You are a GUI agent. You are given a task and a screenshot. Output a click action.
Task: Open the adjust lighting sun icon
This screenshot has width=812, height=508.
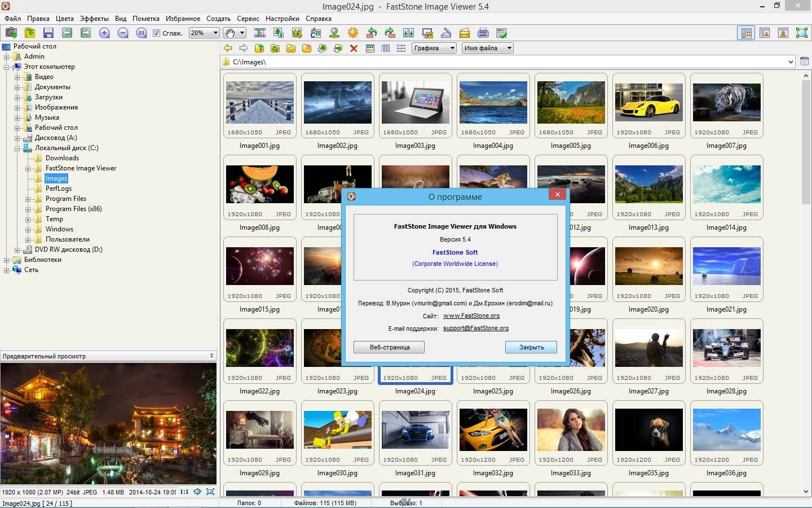(353, 33)
